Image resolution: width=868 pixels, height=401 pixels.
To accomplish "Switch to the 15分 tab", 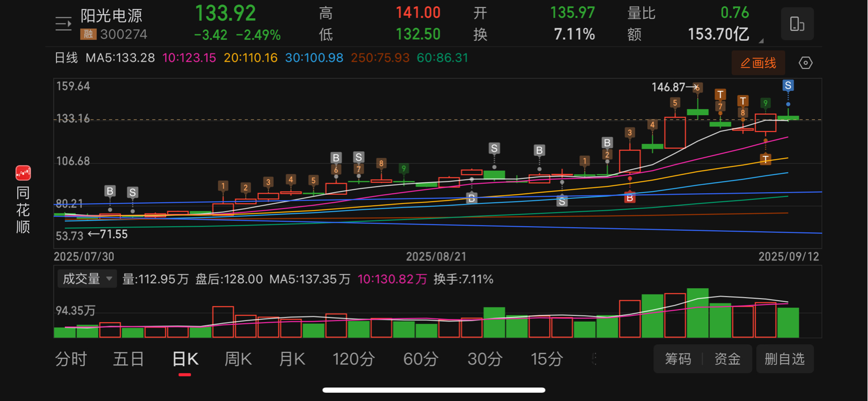I will click(547, 359).
